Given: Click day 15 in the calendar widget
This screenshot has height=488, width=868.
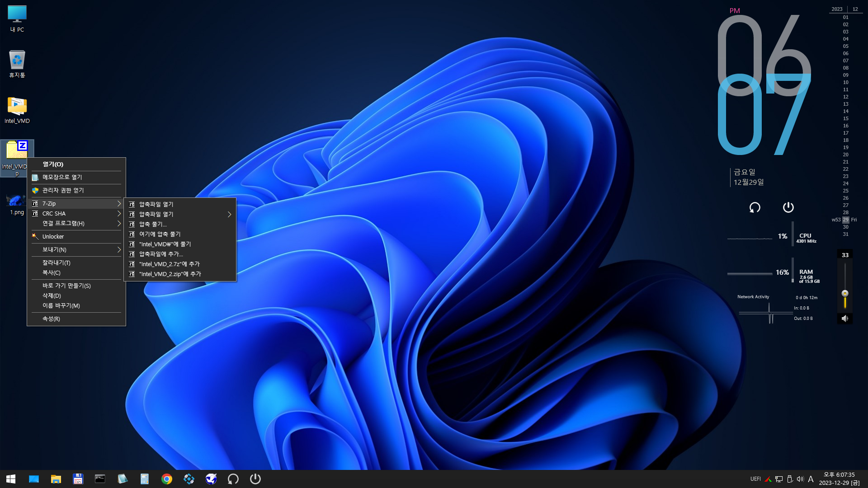Looking at the screenshot, I should pos(845,118).
